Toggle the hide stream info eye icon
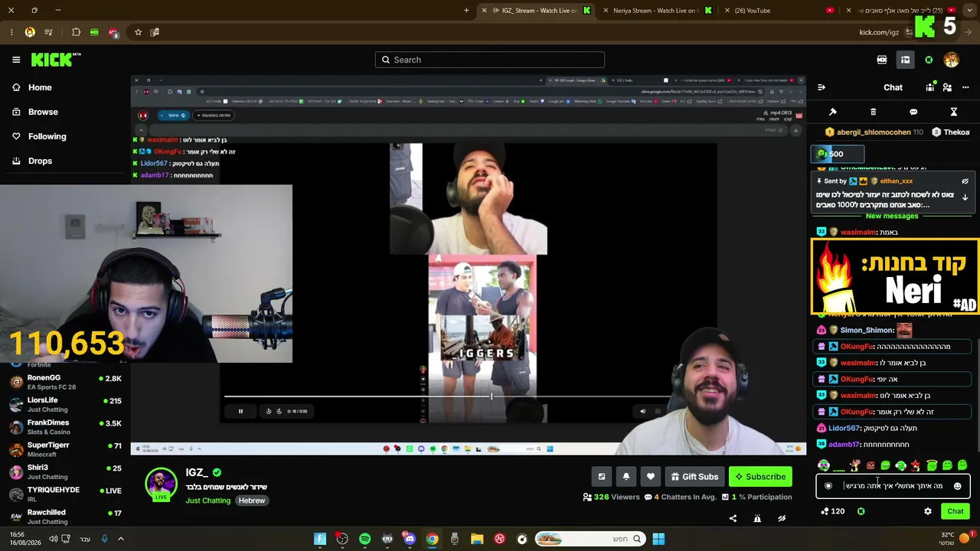 (x=782, y=518)
